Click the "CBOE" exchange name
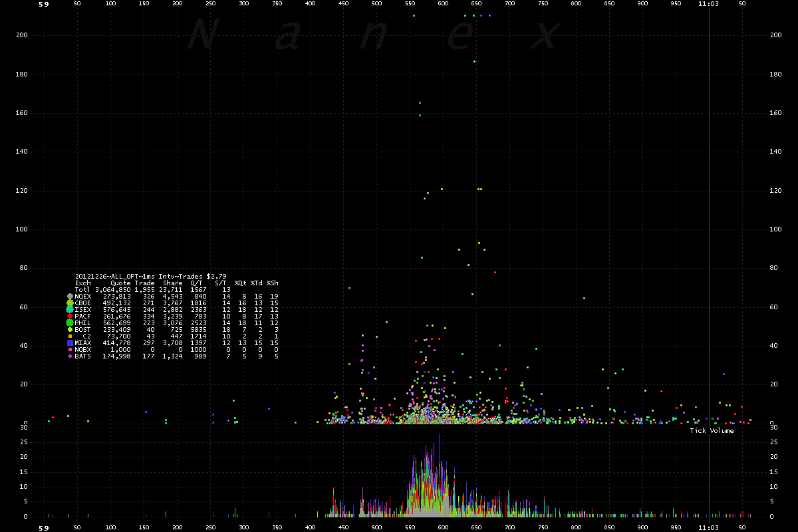The height and width of the screenshot is (532, 798). (83, 303)
